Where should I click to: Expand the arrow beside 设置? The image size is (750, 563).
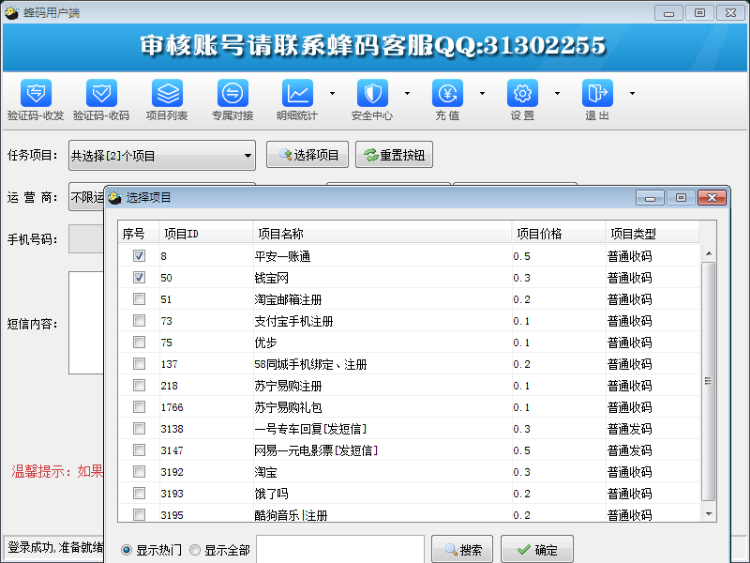coord(557,93)
